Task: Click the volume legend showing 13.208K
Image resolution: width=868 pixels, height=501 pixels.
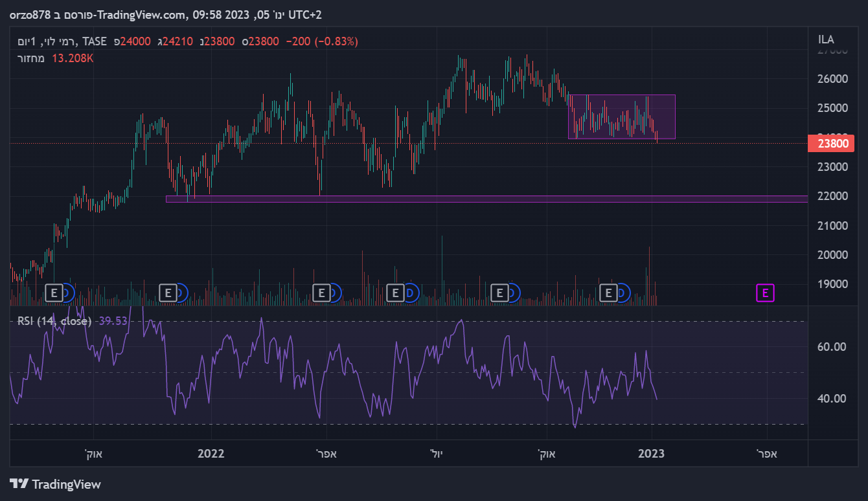Action: click(x=55, y=58)
